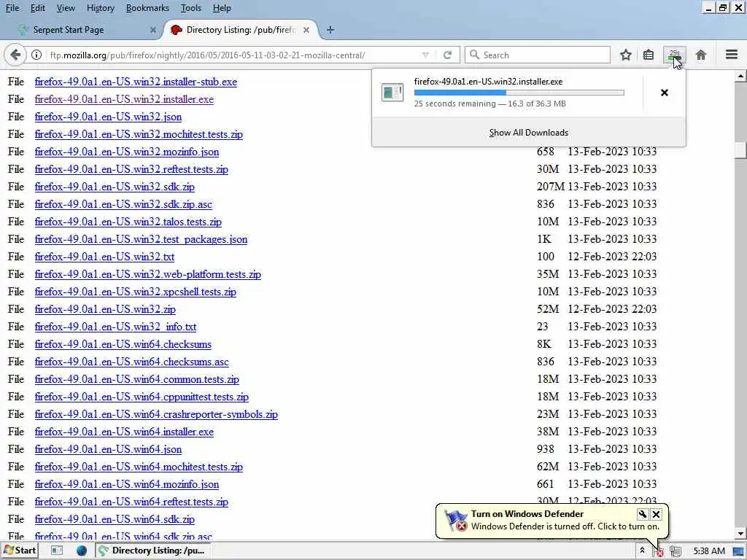Viewport: 747px width, 560px height.
Task: Open win32.txt file link
Action: pyautogui.click(x=104, y=257)
